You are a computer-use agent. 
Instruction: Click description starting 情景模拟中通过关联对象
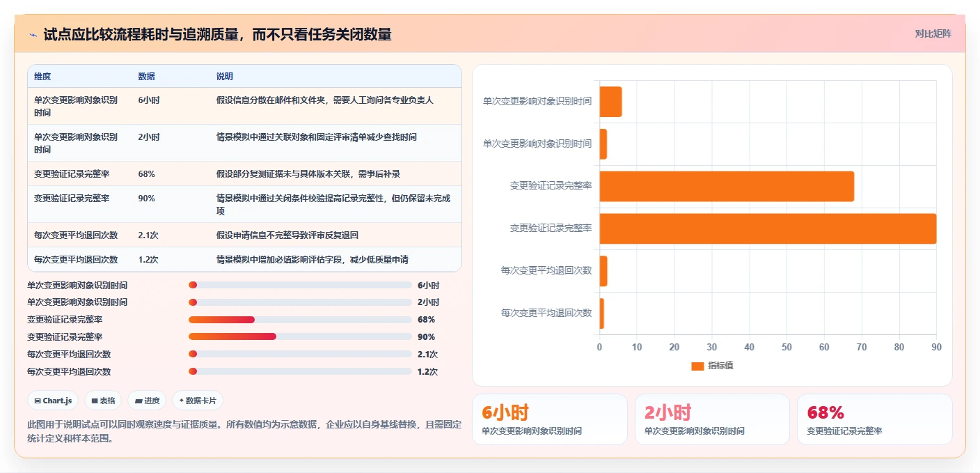click(x=317, y=137)
